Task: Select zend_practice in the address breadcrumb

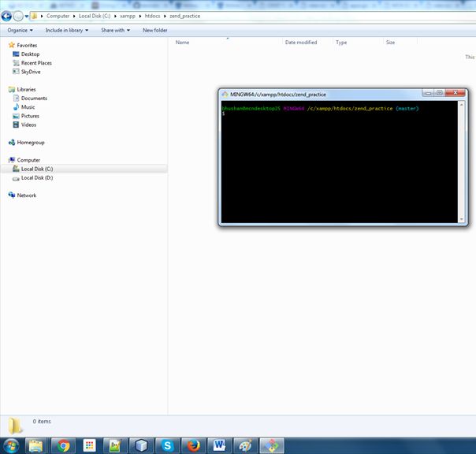Action: pyautogui.click(x=184, y=16)
